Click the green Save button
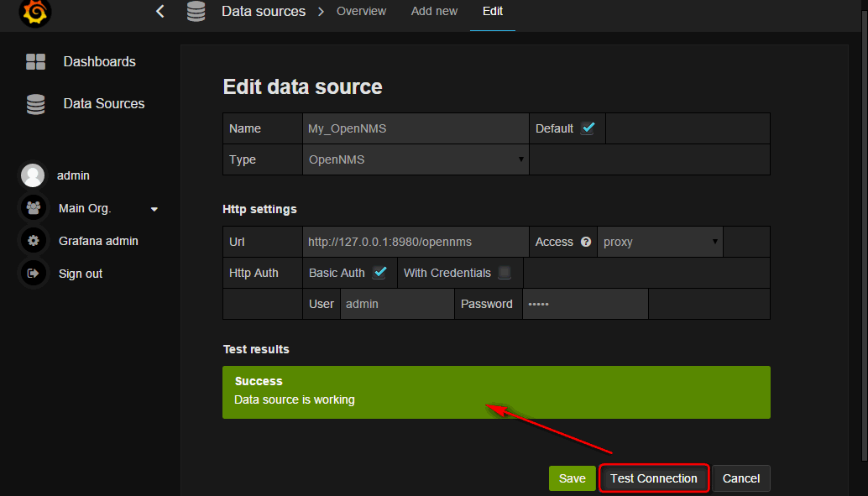 573,478
